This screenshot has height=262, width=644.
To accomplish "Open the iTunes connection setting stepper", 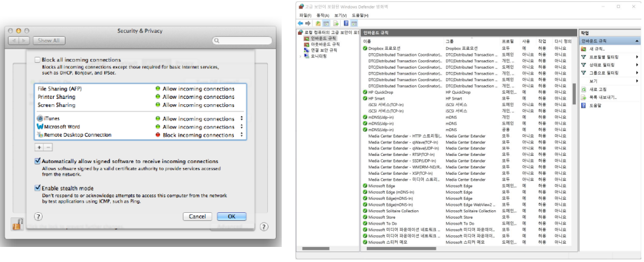I will click(x=242, y=119).
